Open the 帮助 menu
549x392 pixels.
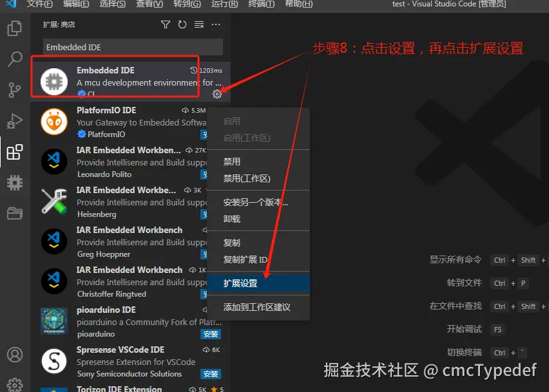299,5
